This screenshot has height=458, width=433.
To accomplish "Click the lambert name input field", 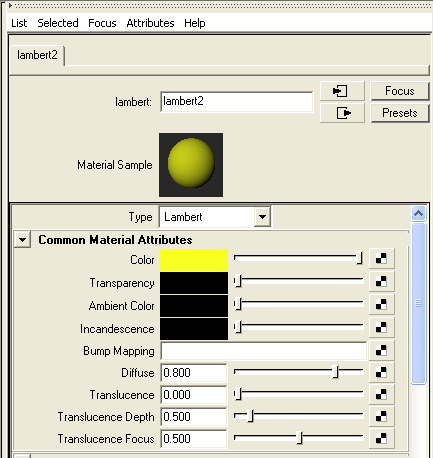I will click(x=237, y=101).
